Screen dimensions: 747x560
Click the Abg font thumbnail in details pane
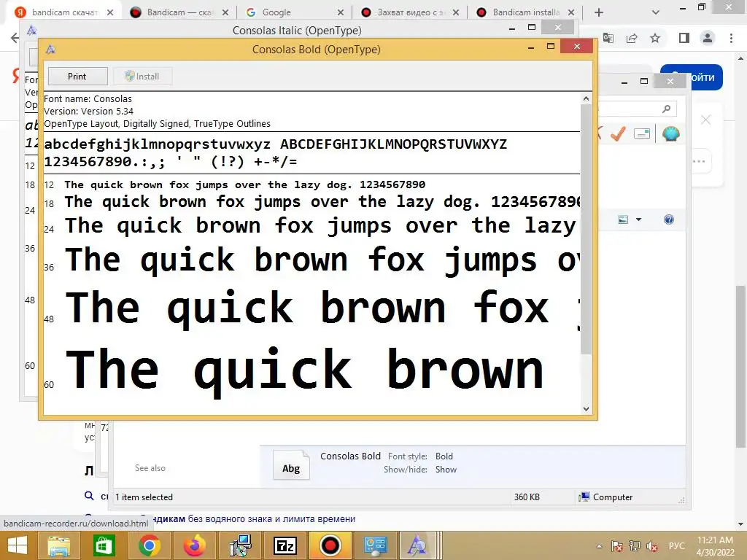pyautogui.click(x=291, y=464)
